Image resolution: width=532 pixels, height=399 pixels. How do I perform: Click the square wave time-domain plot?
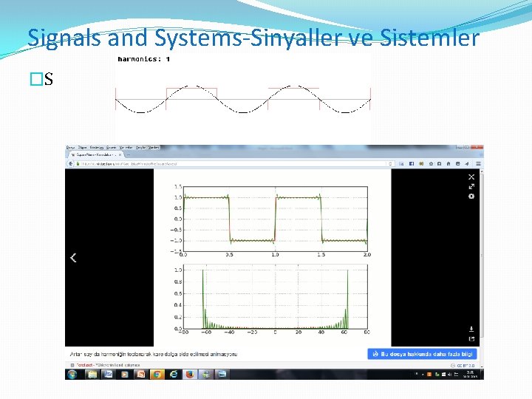[275, 219]
